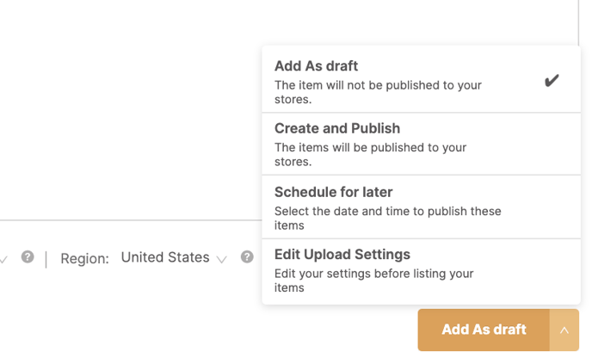Click 'The item will not be published' description
This screenshot has height=364, width=592.
click(378, 92)
